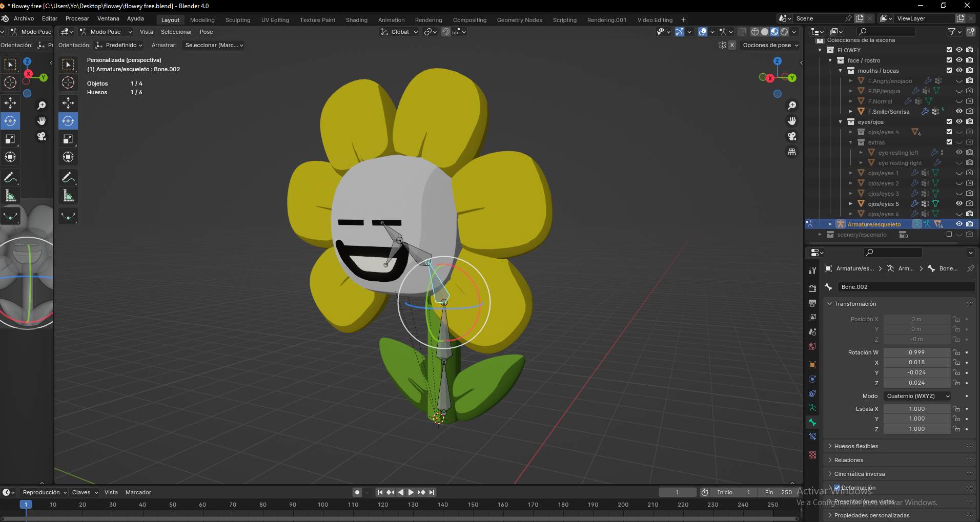
Task: Uncheck the mouths/bocas collection checkbox
Action: pos(949,70)
